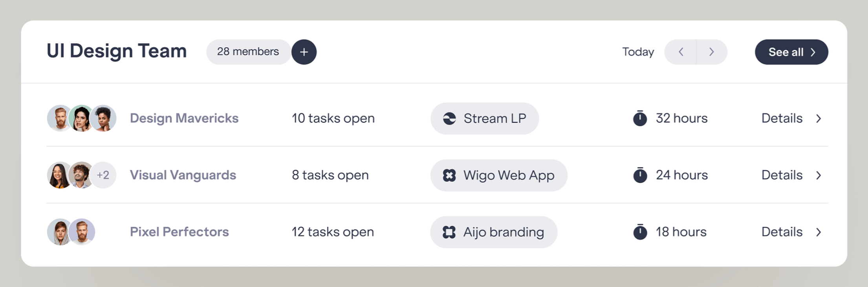The image size is (868, 287).
Task: Click the +2 extra members avatar badge
Action: point(103,175)
